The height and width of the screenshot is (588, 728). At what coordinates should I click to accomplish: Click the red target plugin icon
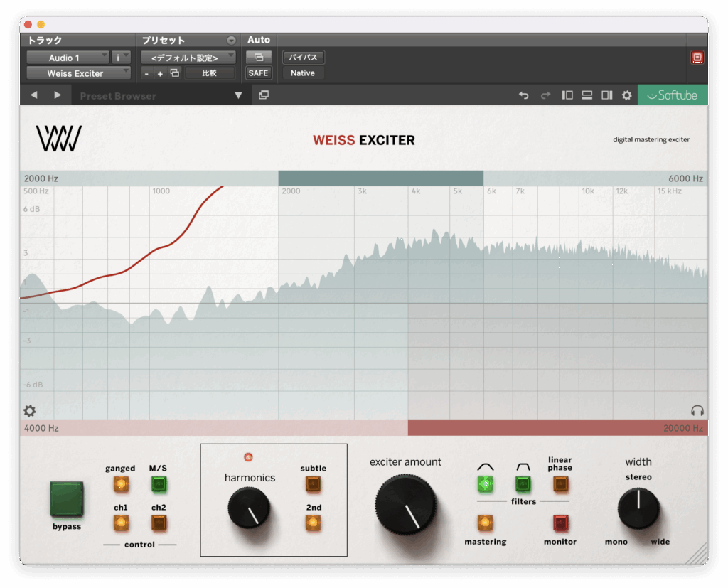click(697, 58)
